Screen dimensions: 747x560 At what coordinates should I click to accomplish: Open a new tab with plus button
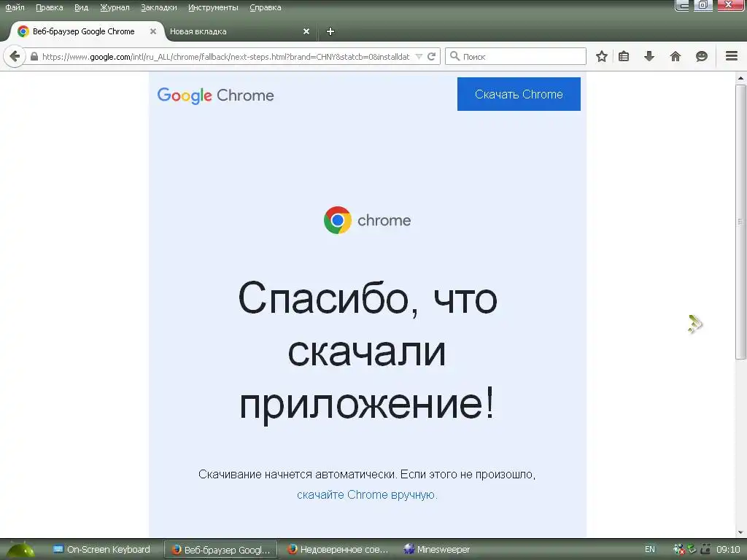tap(330, 31)
